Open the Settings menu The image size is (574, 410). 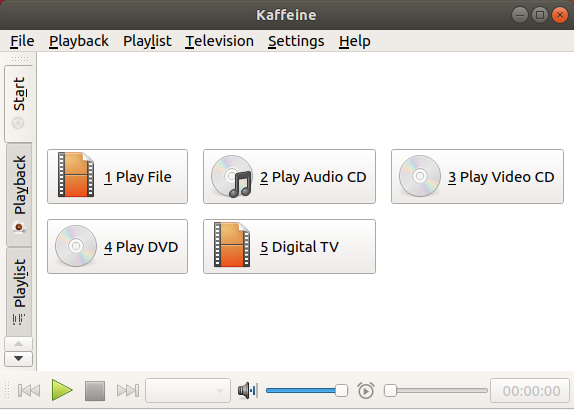coord(296,41)
